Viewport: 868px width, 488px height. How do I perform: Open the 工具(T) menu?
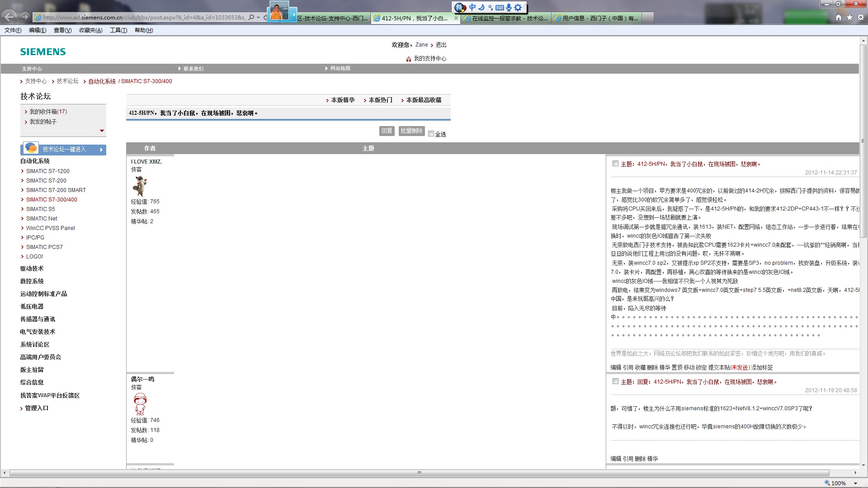pos(118,30)
